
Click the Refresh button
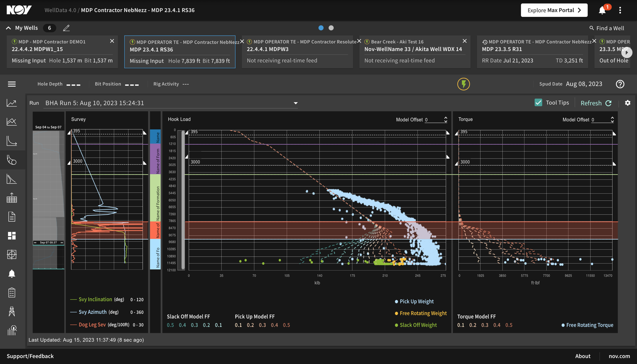coord(596,103)
